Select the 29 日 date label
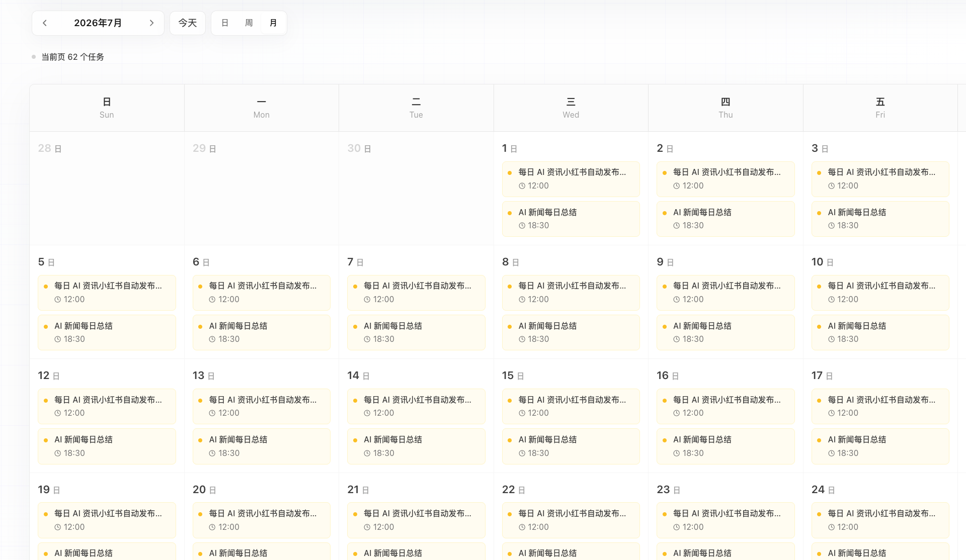This screenshot has width=966, height=560. (204, 148)
